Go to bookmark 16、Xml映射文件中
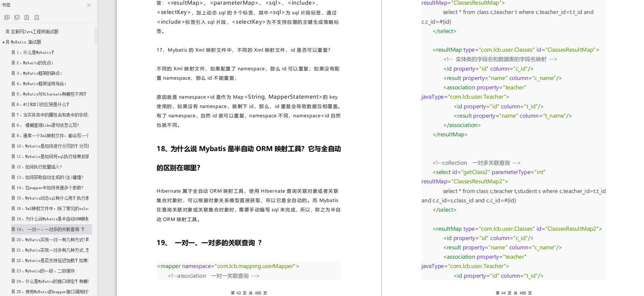Image resolution: width=644 pixels, height=296 pixels. 53,208
